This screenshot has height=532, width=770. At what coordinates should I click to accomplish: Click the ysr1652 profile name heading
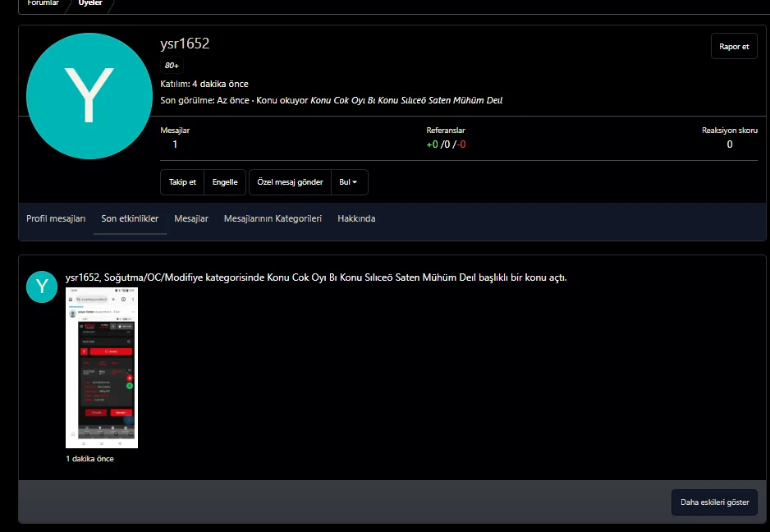[185, 44]
